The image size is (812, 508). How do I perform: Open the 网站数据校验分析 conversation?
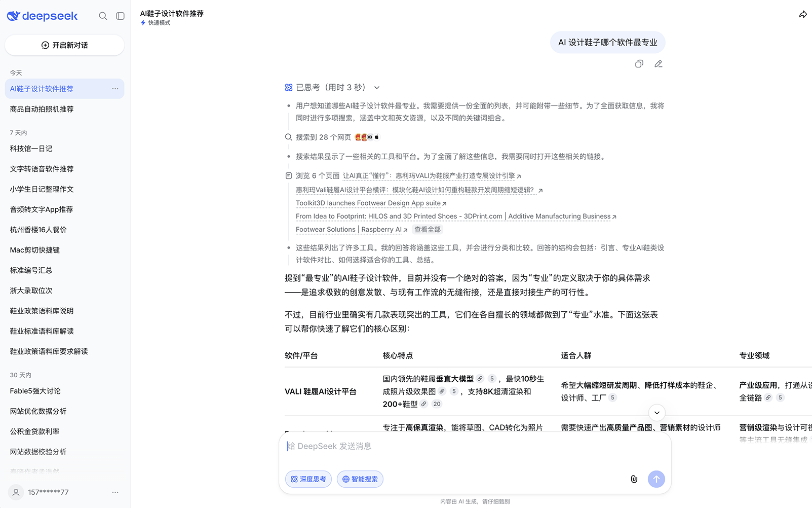tap(64, 452)
